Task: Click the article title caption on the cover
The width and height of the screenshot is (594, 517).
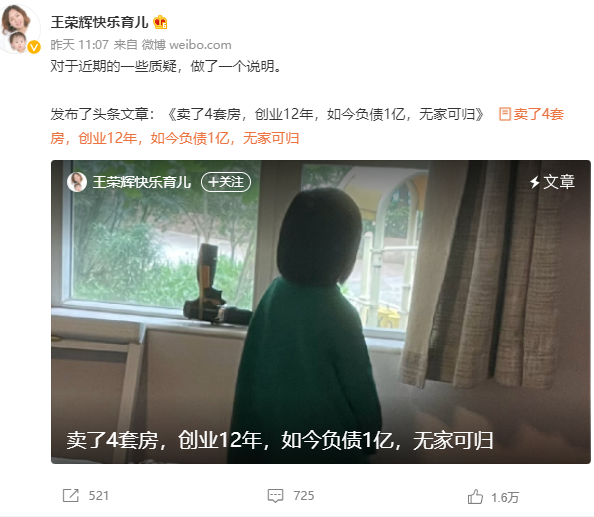Action: [x=280, y=440]
